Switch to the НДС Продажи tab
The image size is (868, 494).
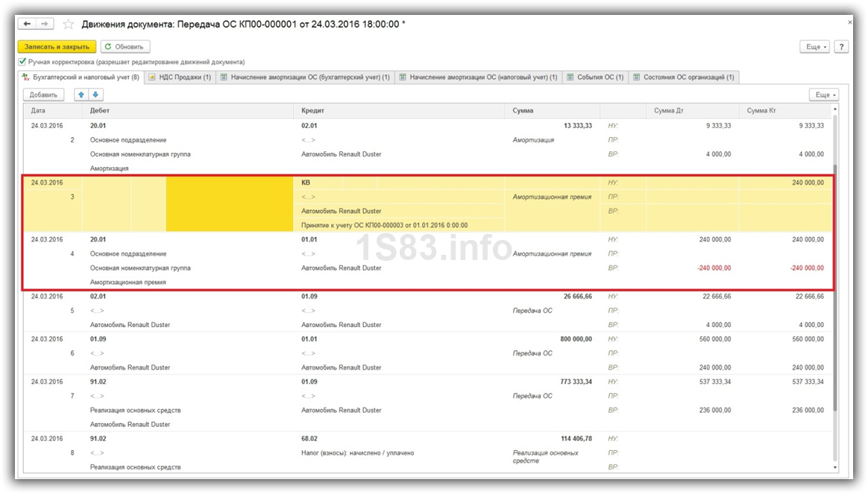coord(180,77)
